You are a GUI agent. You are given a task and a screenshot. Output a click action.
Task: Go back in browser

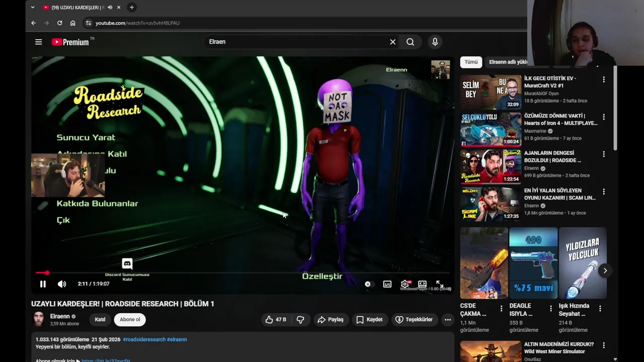click(x=34, y=23)
